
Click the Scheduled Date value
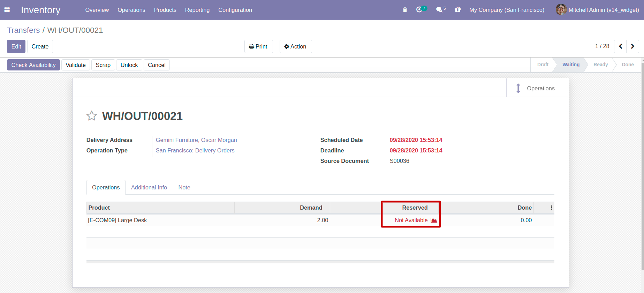click(x=416, y=140)
